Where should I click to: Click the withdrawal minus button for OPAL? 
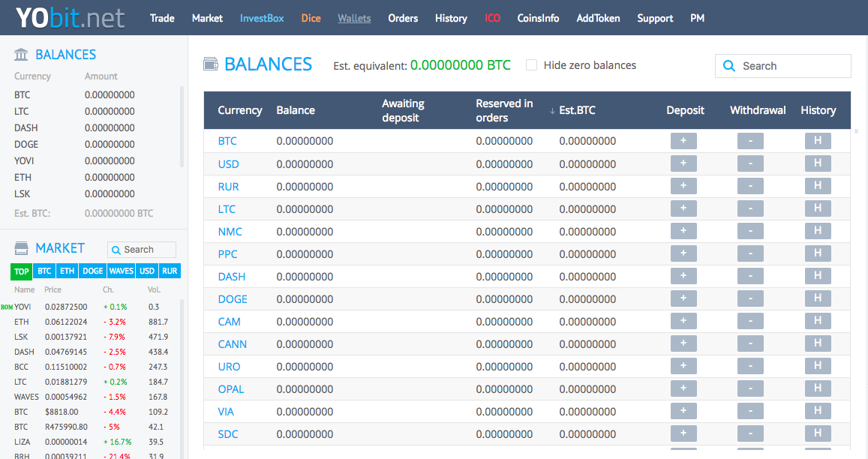(x=750, y=388)
